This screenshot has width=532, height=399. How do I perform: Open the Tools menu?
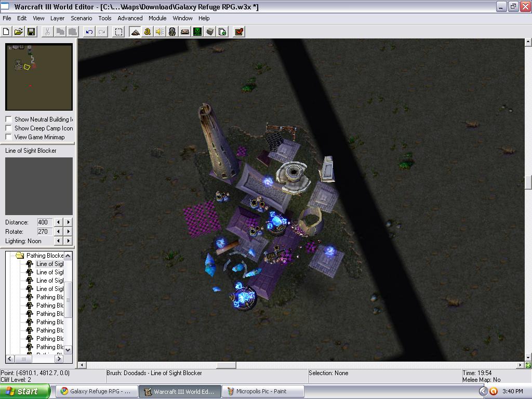pyautogui.click(x=105, y=18)
